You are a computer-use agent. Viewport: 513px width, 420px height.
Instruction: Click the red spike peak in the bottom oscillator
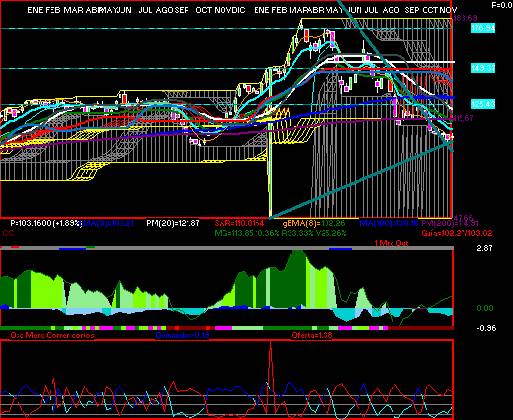(270, 343)
